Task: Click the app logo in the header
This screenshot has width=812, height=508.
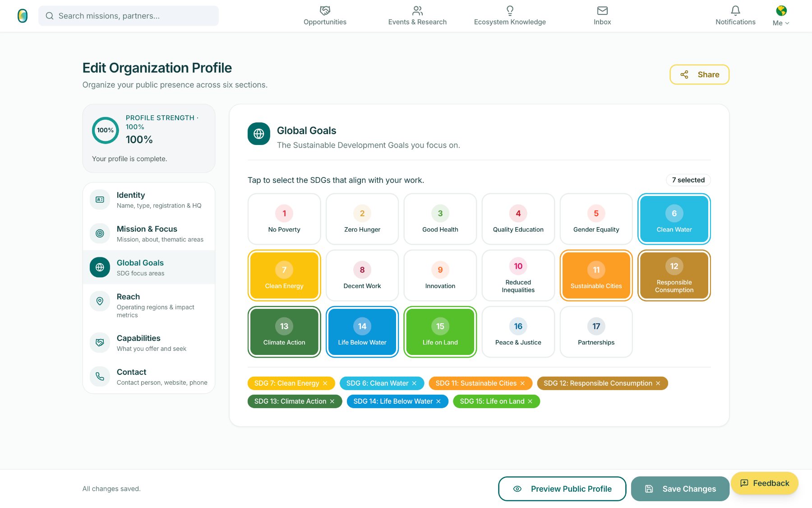Action: click(x=23, y=16)
